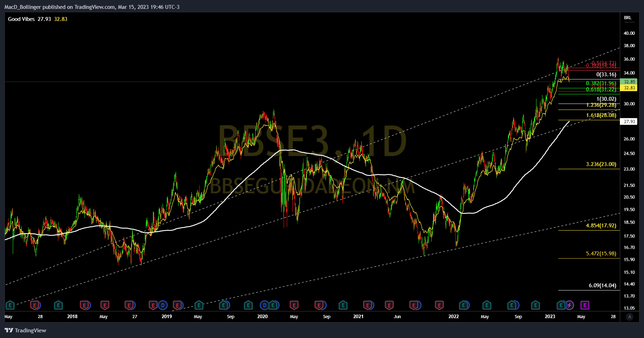Click red earnings E marker above May 2018
Screen dimensions: 644x338
[x=104, y=305]
